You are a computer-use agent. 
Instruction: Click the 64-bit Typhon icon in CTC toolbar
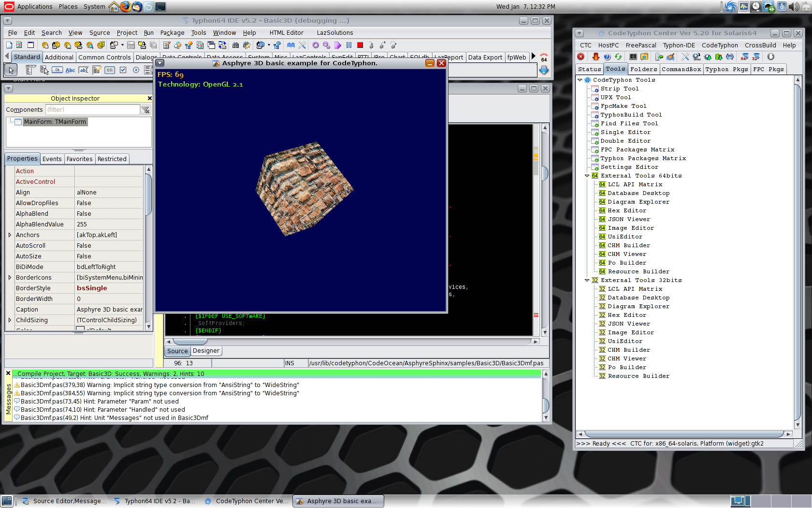[x=745, y=57]
